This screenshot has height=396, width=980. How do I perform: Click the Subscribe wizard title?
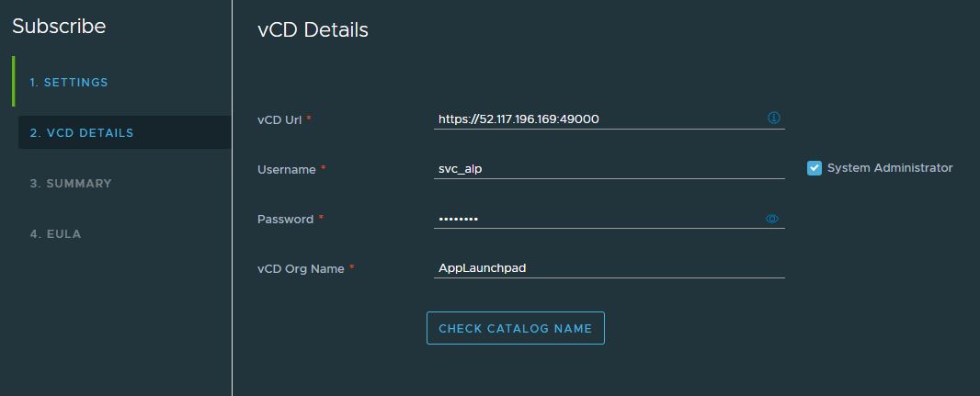[59, 27]
